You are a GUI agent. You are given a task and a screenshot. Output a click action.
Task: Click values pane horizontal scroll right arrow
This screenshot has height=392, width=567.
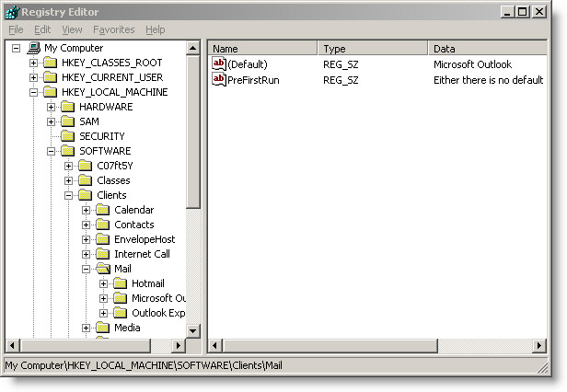[x=539, y=345]
